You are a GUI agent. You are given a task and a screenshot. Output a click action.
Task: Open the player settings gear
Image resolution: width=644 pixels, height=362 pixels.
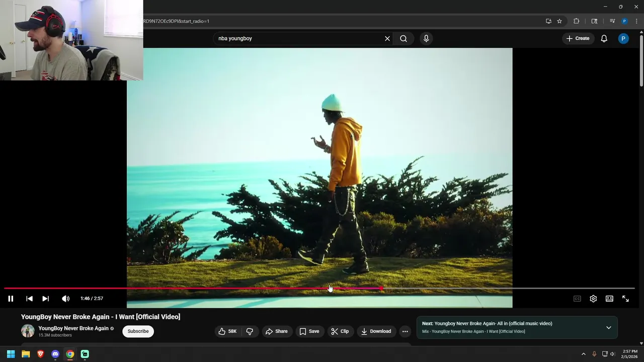(x=593, y=299)
